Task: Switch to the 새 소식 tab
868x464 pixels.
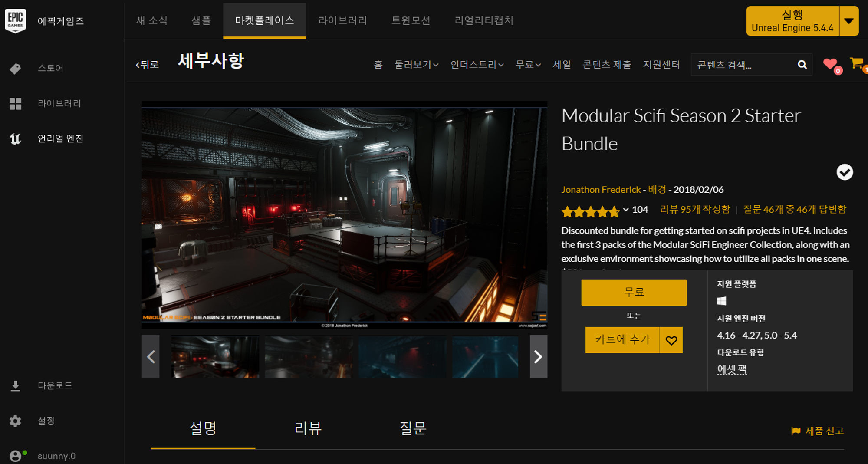Action: pos(152,20)
